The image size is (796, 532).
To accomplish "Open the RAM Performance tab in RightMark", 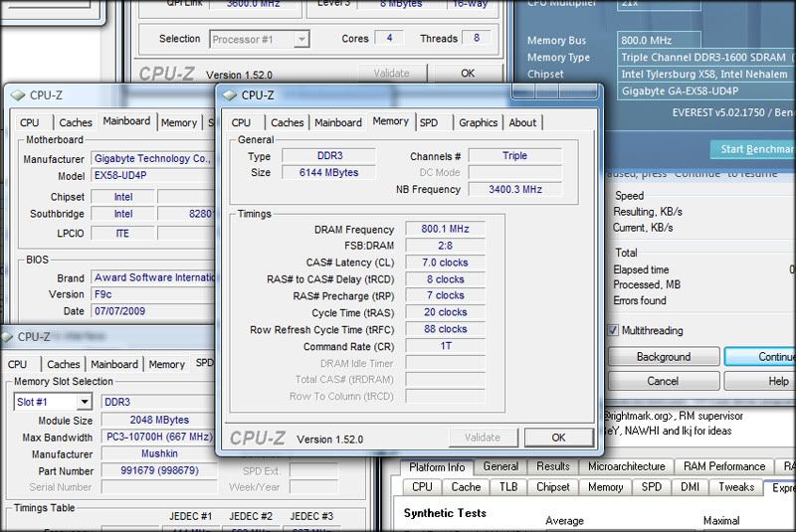I will (724, 466).
